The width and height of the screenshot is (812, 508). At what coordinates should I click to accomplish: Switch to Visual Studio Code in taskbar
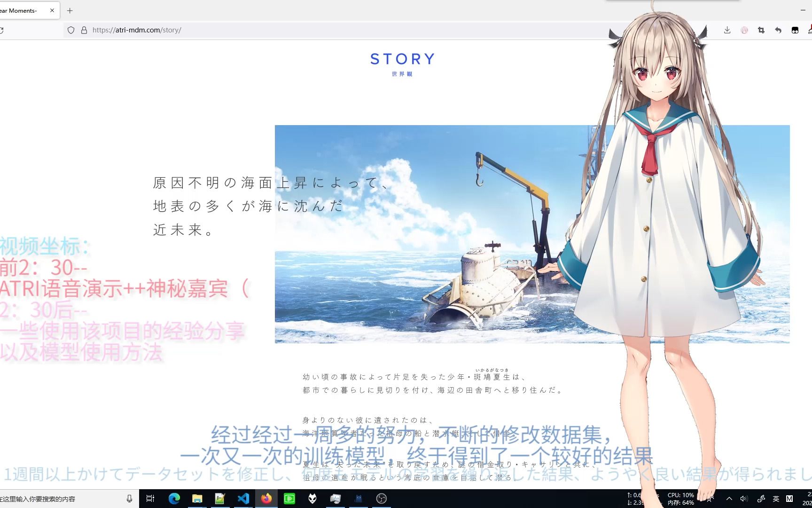coord(243,499)
